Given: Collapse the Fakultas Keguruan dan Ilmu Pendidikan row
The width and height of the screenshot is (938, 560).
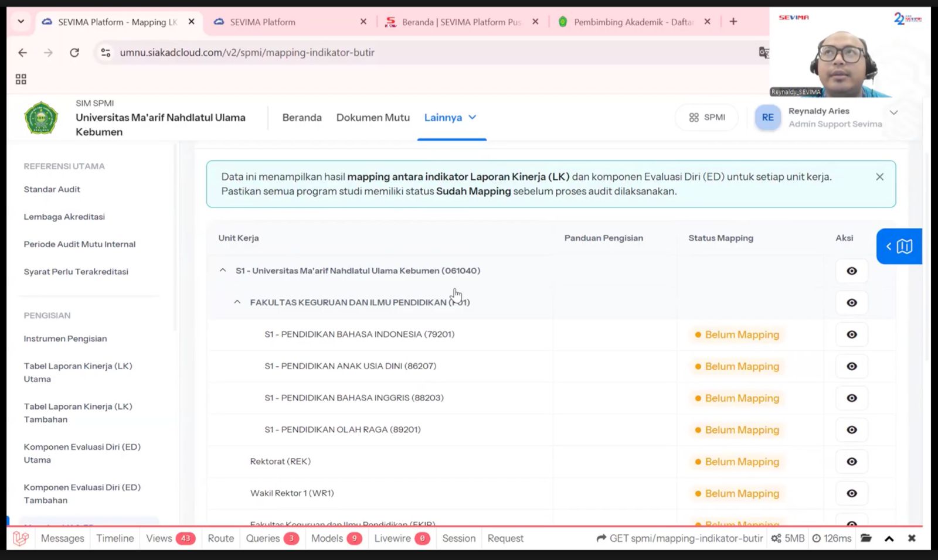Looking at the screenshot, I should click(x=237, y=302).
